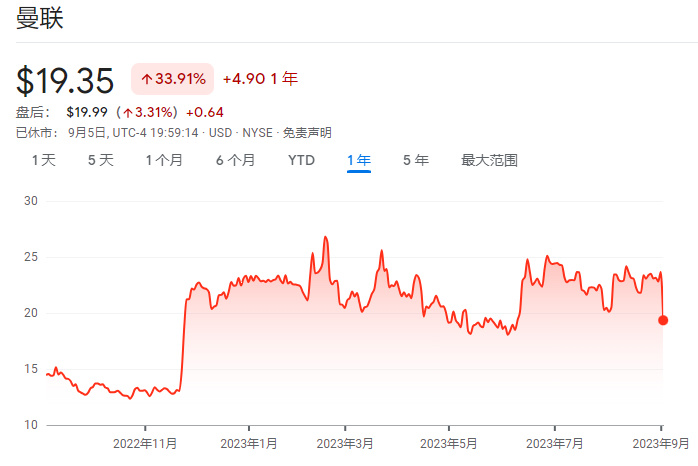Click the 10 y-axis value

31,425
